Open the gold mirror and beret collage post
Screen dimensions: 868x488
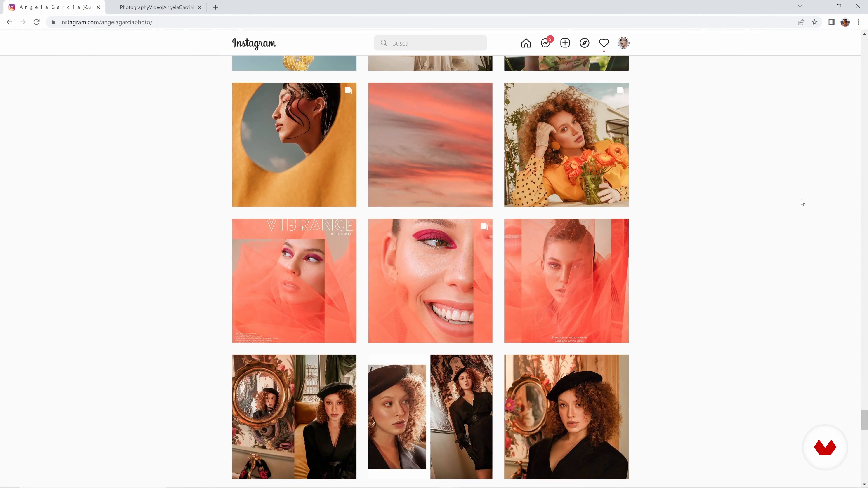(x=294, y=417)
